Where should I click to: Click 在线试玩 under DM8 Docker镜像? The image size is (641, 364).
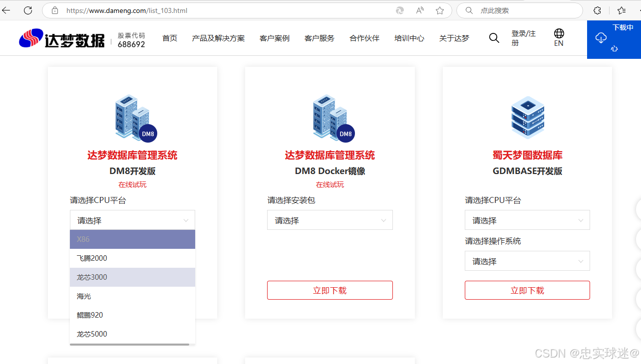point(330,184)
